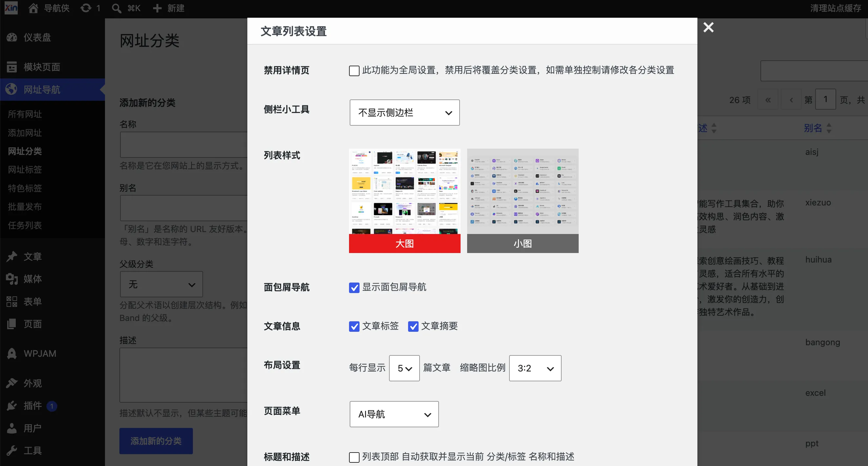Viewport: 868px width, 466px height.
Task: Open the 媒体 media icon
Action: pyautogui.click(x=12, y=279)
